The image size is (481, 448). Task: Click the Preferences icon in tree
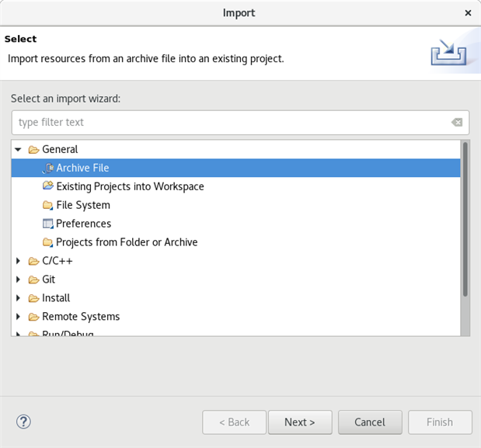click(x=48, y=224)
